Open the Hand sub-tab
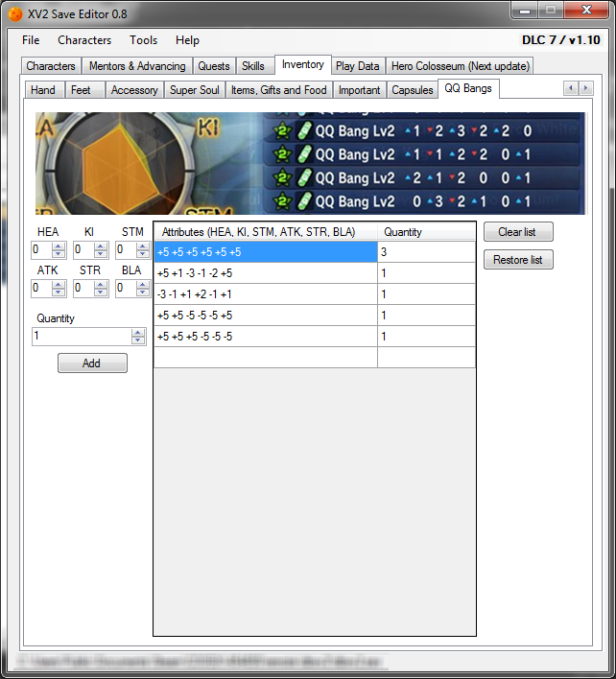616x679 pixels. 43,90
